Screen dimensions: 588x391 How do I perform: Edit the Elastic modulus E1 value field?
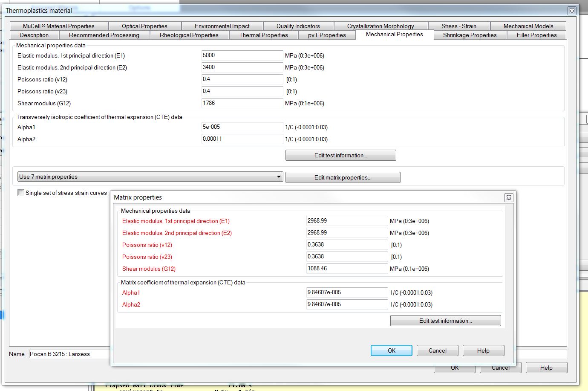[x=242, y=55]
